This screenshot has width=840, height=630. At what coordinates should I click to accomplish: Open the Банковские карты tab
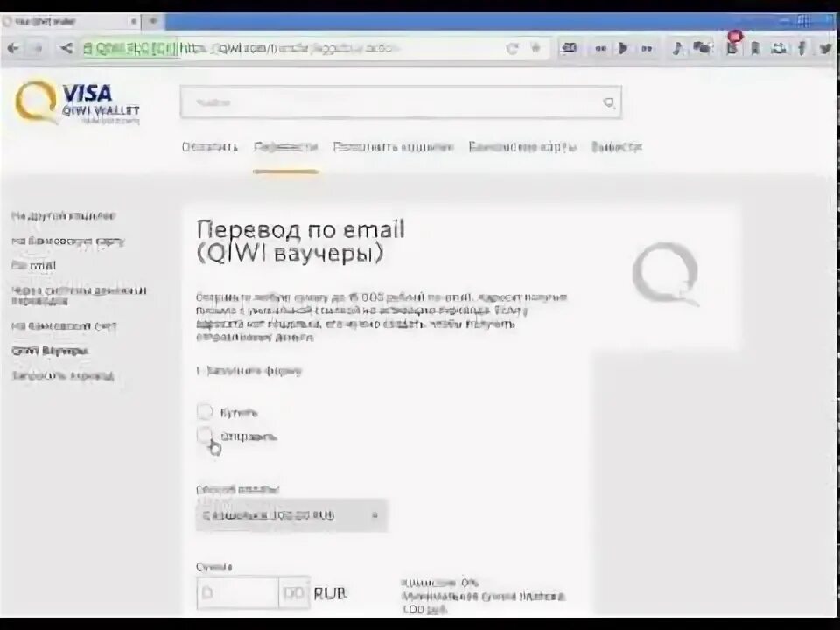pos(522,147)
